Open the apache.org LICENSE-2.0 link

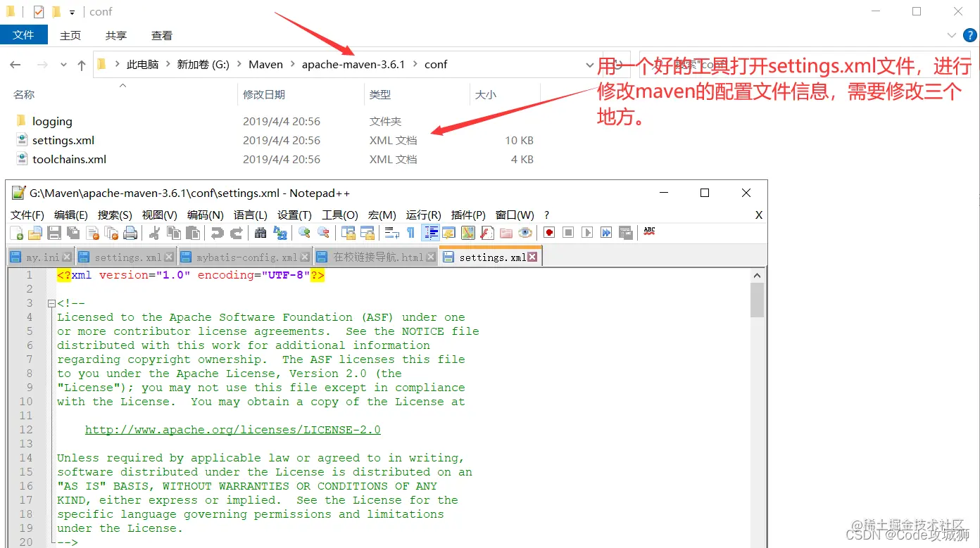233,430
